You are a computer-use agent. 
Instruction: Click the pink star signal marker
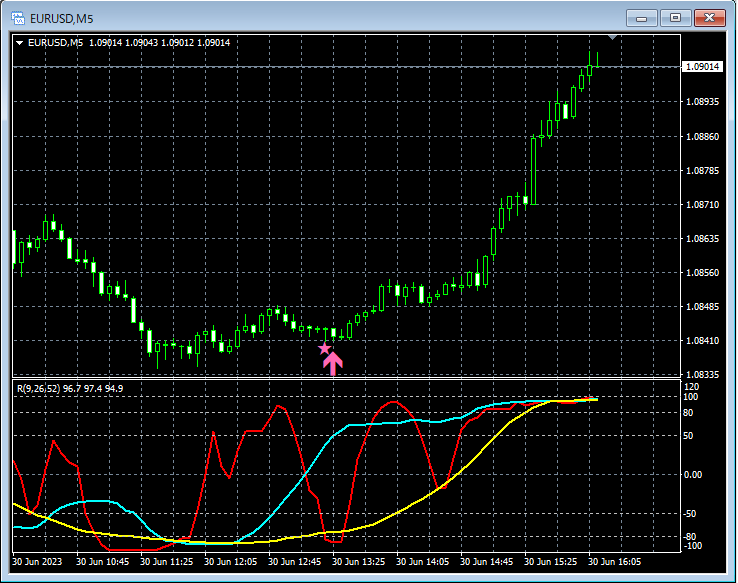coord(324,349)
